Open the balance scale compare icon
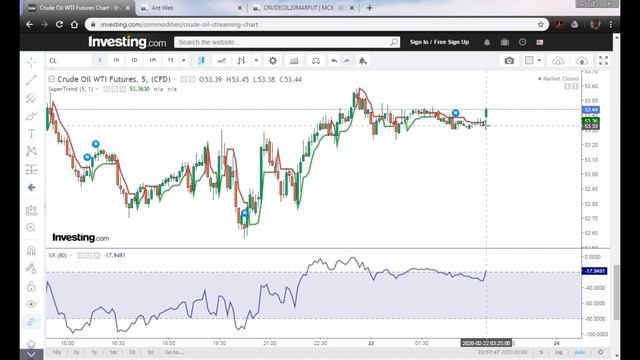 (316, 61)
